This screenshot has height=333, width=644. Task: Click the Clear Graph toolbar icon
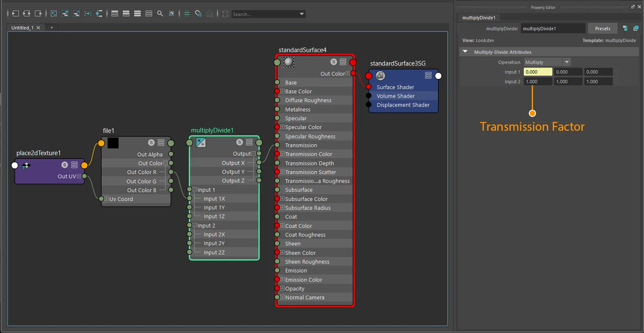[x=54, y=13]
